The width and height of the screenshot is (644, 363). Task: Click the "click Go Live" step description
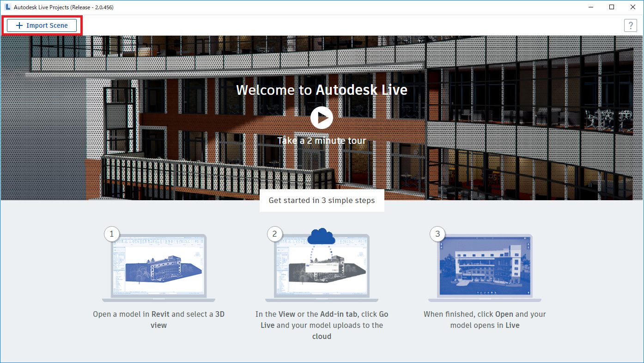pos(322,325)
